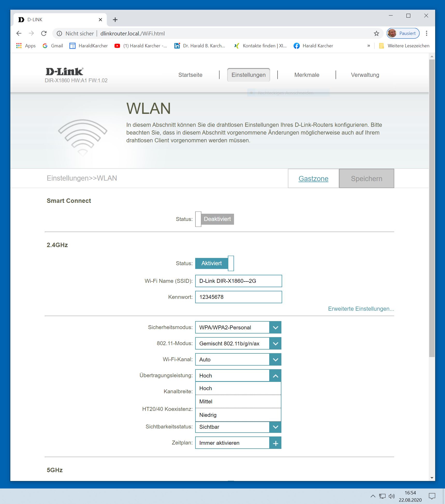Go to the Startseite tab

click(190, 75)
